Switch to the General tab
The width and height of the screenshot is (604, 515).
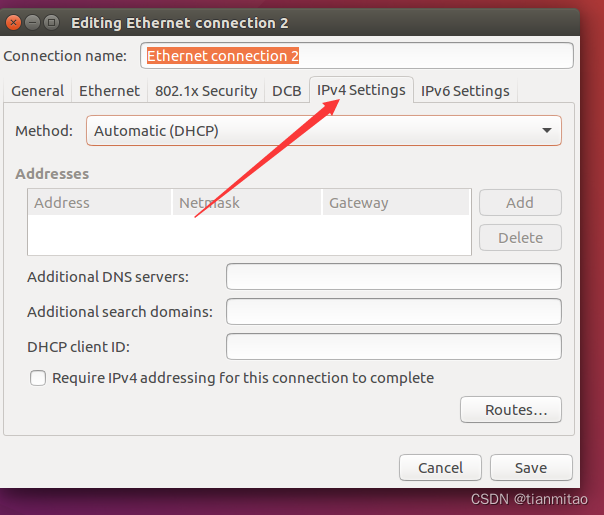pyautogui.click(x=38, y=91)
